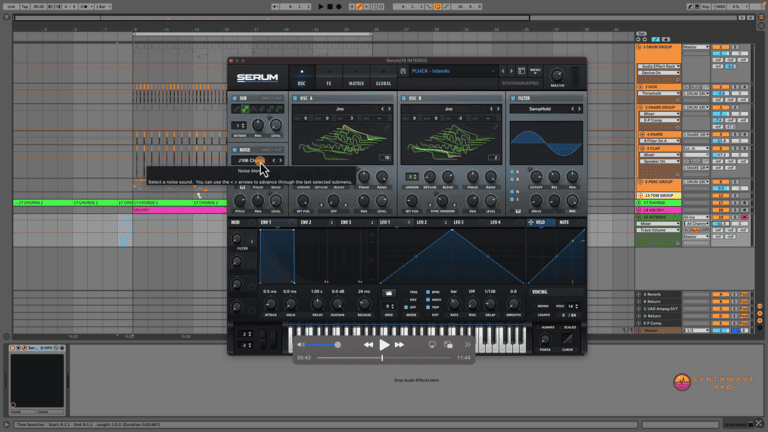
Task: Toggle the OSC B enable switch
Action: tap(404, 98)
